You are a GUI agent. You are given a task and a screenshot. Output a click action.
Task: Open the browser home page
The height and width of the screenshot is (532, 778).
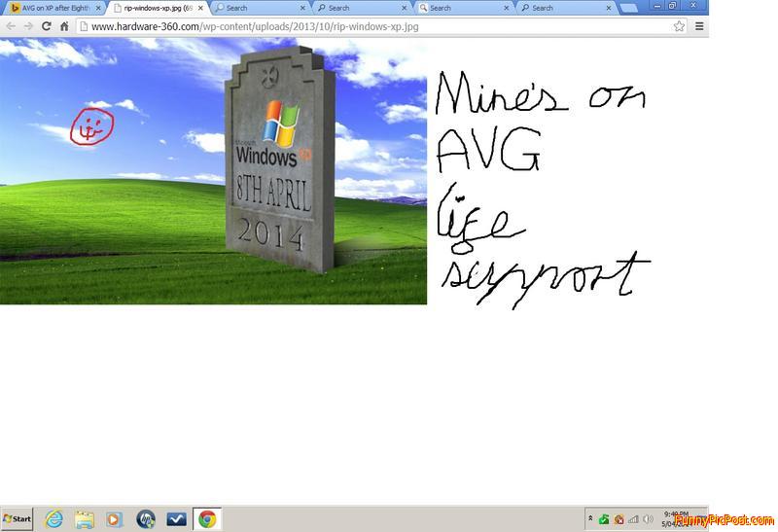coord(64,26)
